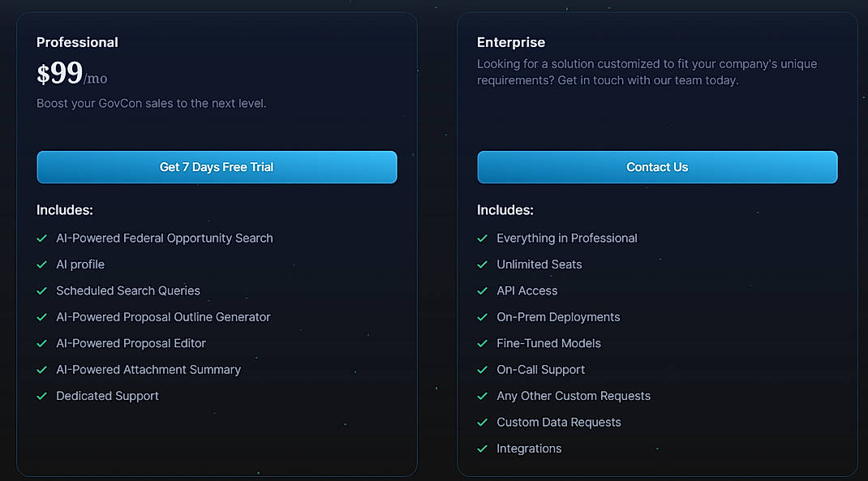Click the checkmark beside Integrations

(482, 449)
